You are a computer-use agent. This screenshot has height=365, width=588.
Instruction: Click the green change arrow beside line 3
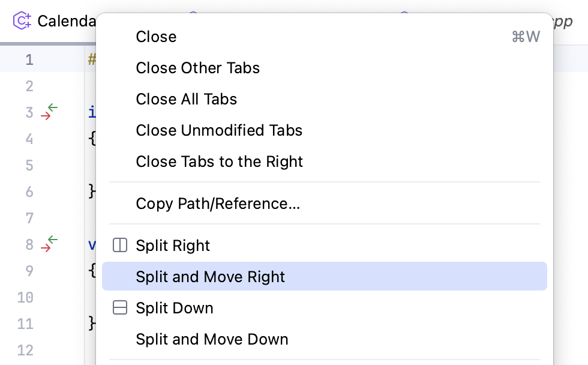[52, 107]
